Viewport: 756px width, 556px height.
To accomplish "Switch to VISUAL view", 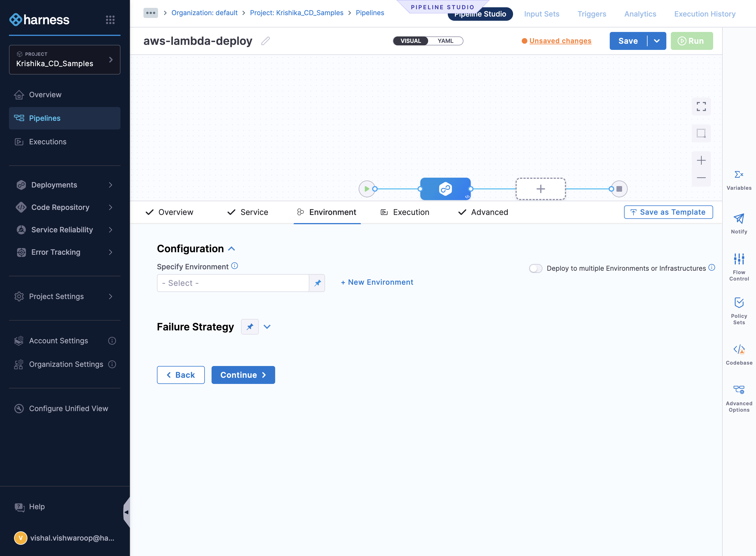I will pos(411,41).
